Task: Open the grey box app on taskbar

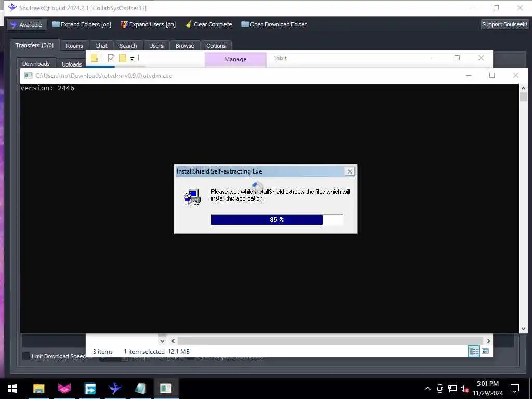Action: (x=140, y=389)
